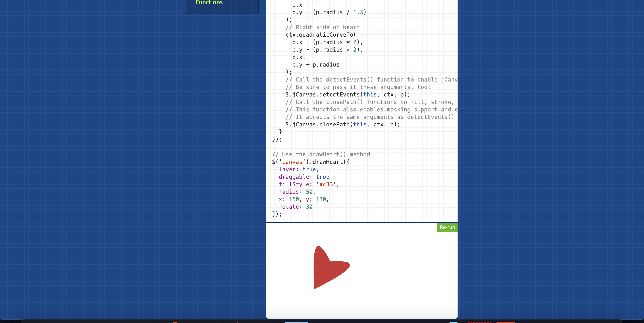Click the draggable true value
This screenshot has width=644, height=323.
(x=323, y=177)
